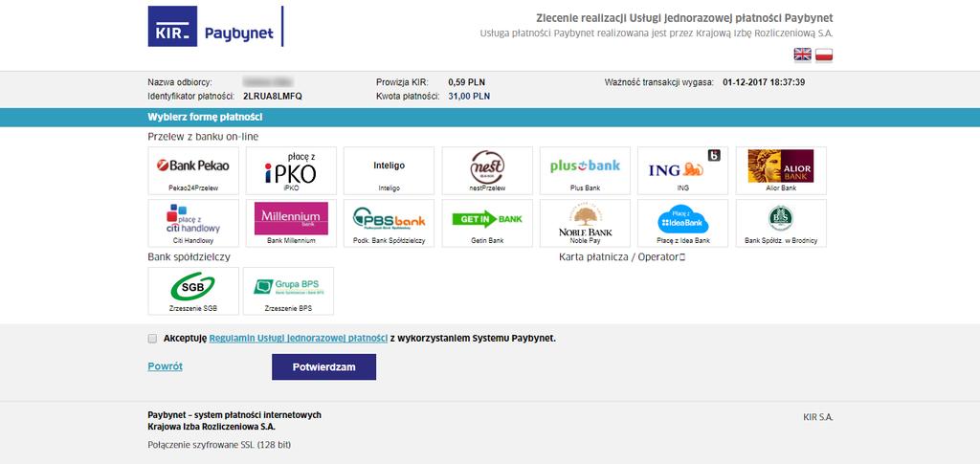Select Bank Pekao Pekao24Przelew payment

click(193, 170)
